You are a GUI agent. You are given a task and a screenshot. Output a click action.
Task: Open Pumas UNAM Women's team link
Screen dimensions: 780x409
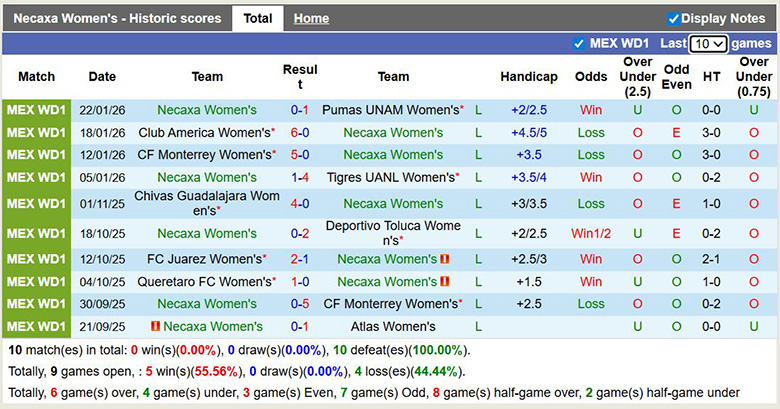coord(390,110)
